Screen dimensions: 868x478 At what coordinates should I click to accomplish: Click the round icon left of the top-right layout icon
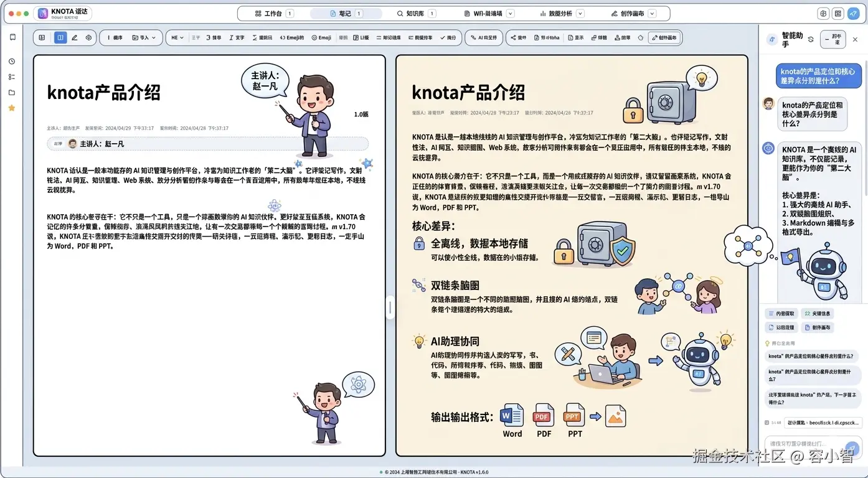pos(823,13)
